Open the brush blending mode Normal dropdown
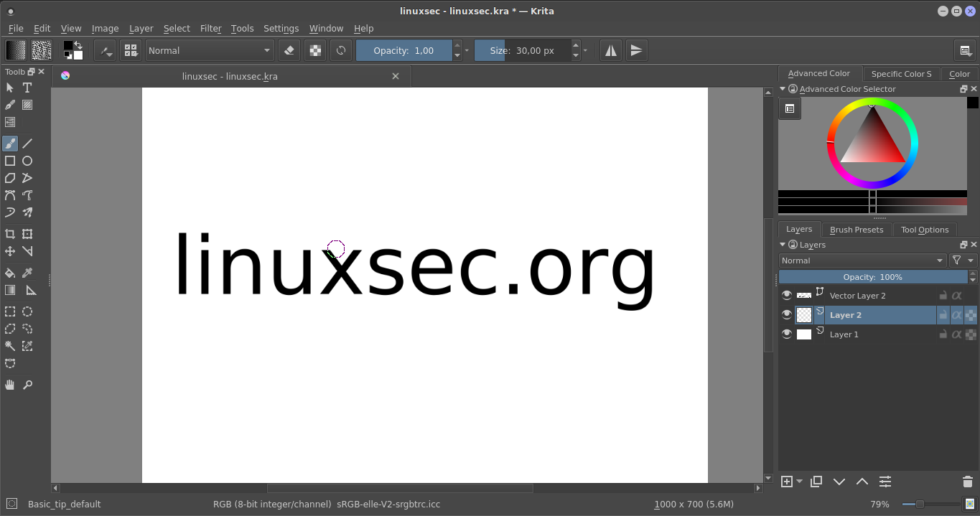Screen dimensions: 980x516 pos(208,50)
